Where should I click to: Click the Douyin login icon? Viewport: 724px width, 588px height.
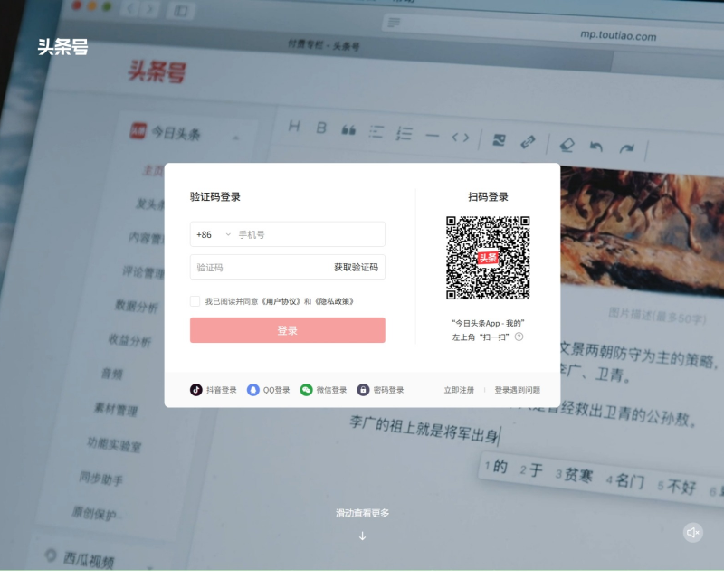pyautogui.click(x=196, y=390)
